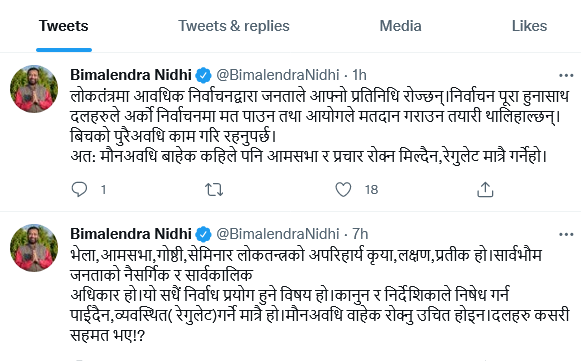
Task: Open @BimalendraNidhi handle in second tweet
Action: (278, 234)
